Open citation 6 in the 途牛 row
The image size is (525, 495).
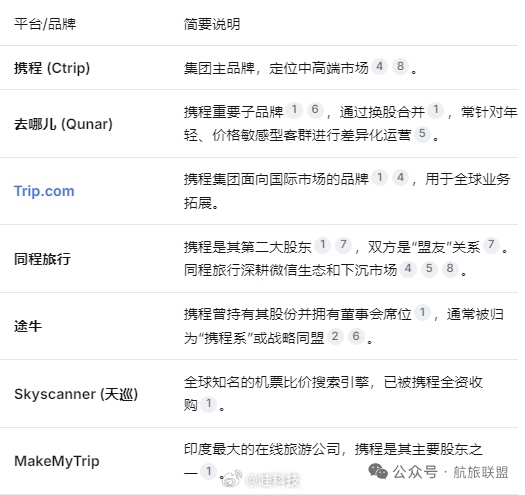pyautogui.click(x=356, y=337)
